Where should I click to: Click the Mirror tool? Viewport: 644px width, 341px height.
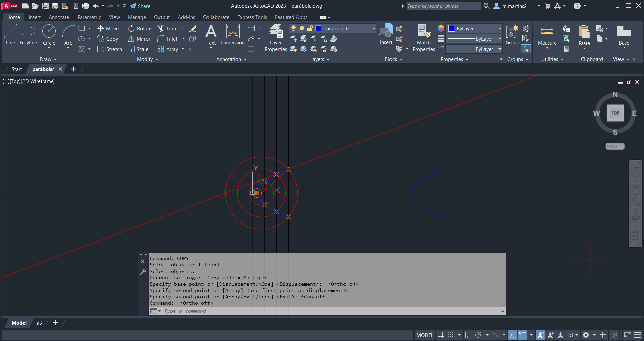[x=139, y=39]
